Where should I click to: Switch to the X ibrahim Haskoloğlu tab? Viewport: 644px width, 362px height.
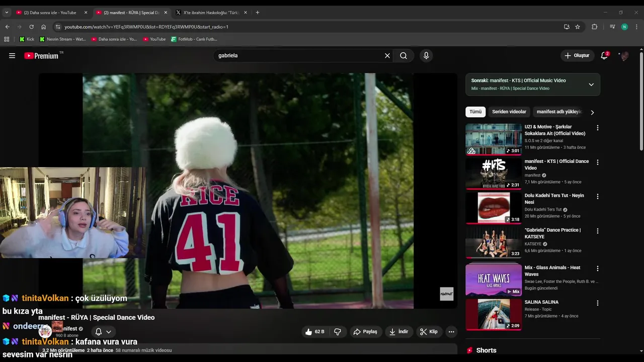[211, 13]
